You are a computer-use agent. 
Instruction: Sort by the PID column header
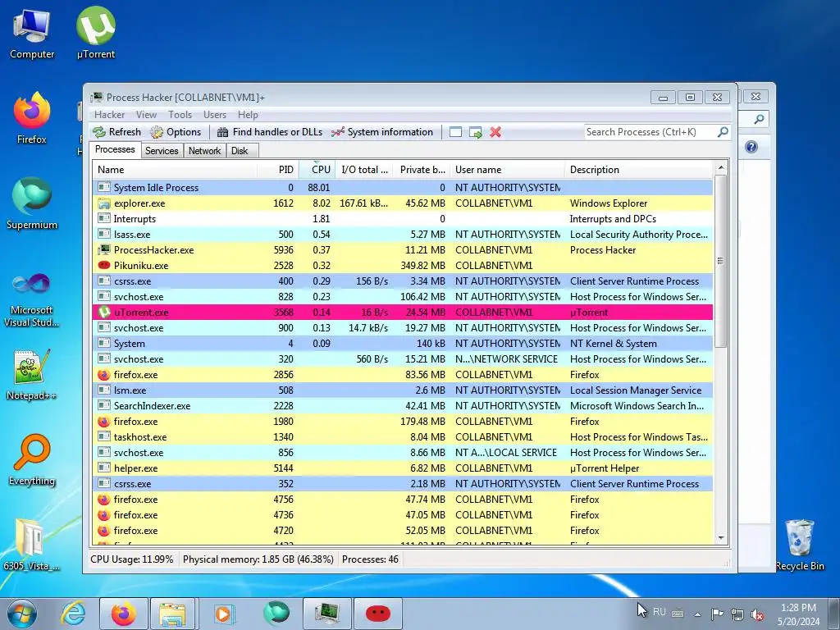(x=277, y=170)
